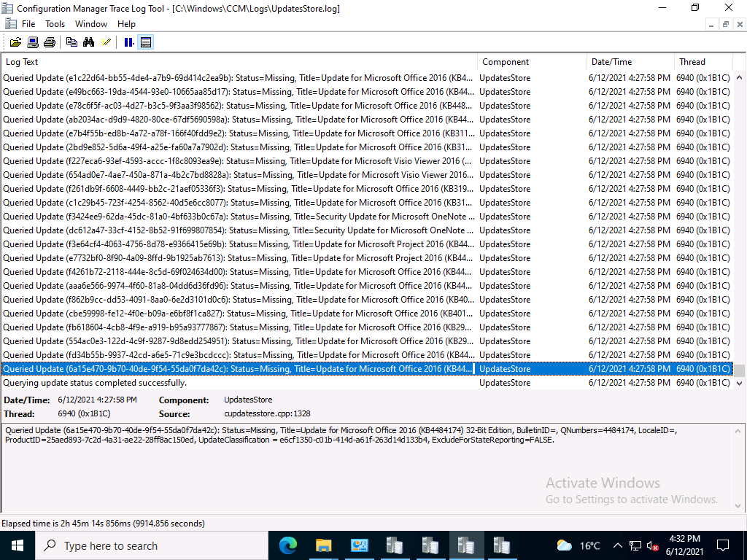747x560 pixels.
Task: Select Project 2016 entry e7732bf0-8f90-4a09
Action: 367,257
